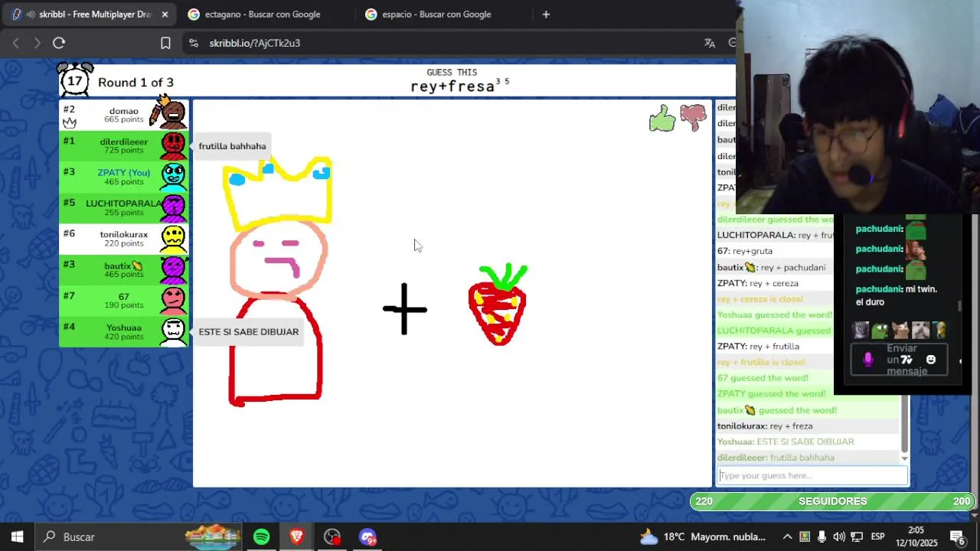The height and width of the screenshot is (551, 980).
Task: Click dilerdileer's red avatar
Action: point(174,145)
